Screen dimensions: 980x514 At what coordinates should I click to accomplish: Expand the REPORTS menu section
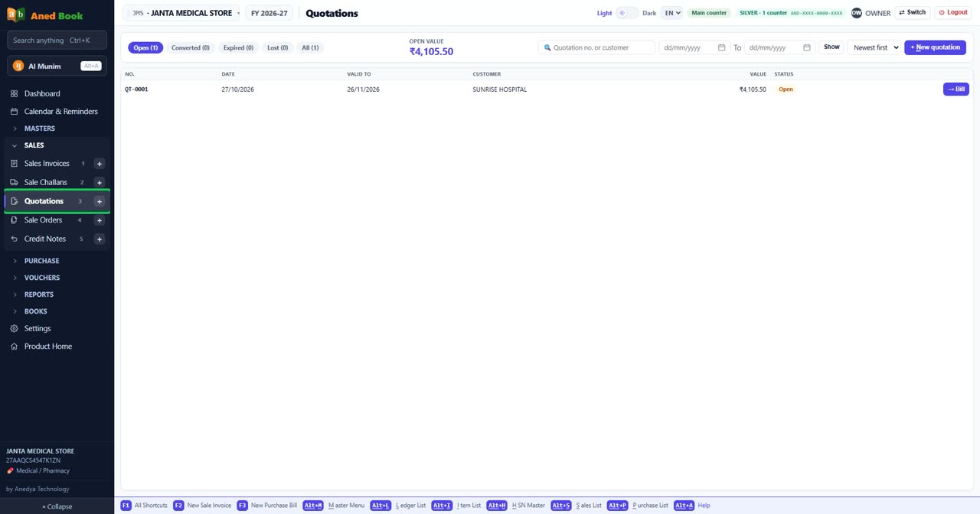[x=39, y=294]
